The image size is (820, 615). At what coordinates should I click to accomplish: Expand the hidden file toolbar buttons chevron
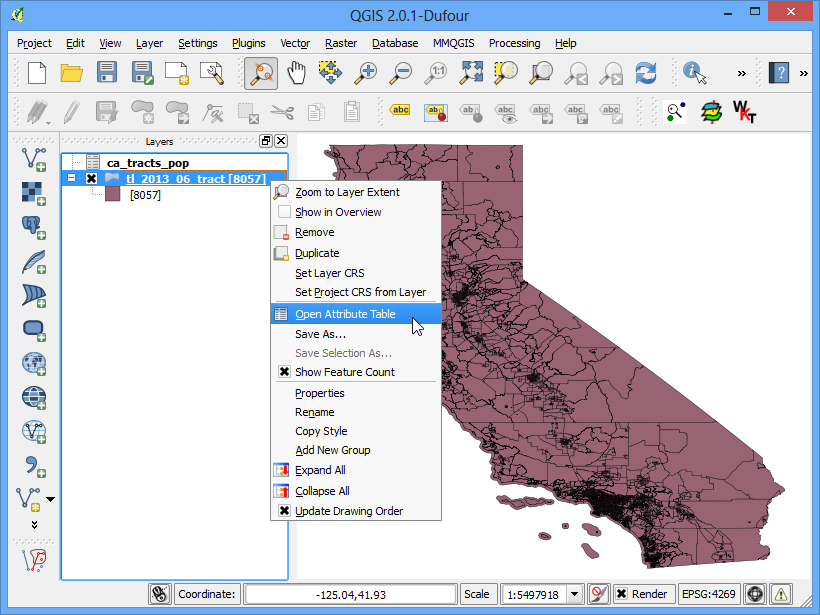point(742,73)
